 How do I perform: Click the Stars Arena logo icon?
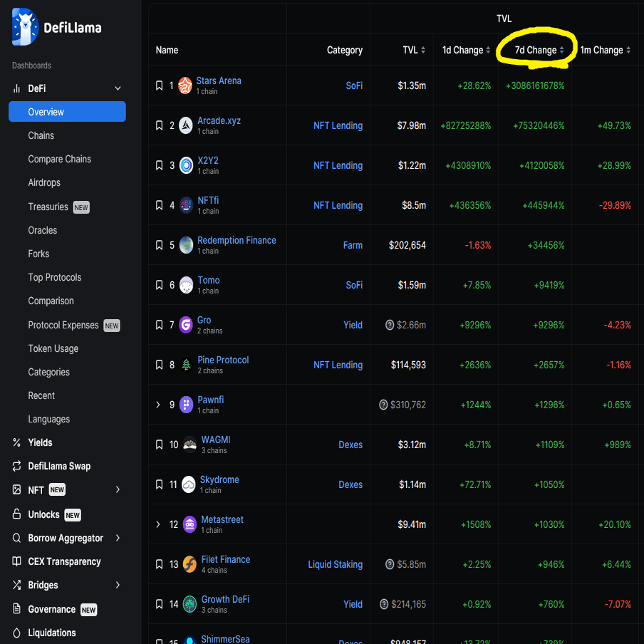185,85
